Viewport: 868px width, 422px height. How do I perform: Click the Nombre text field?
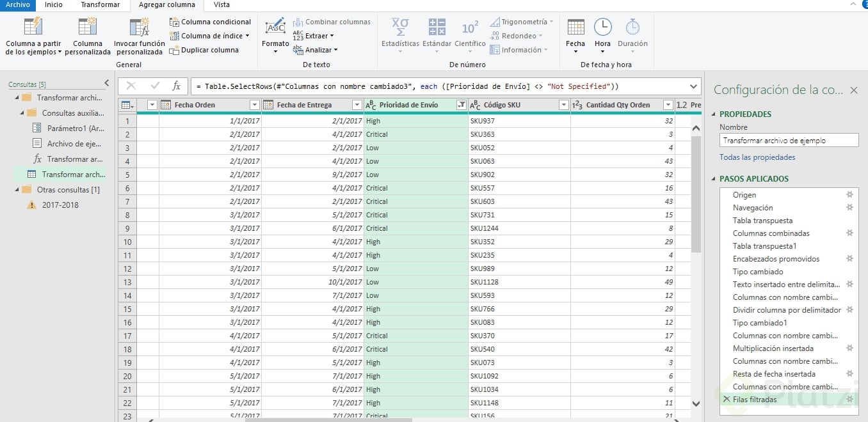(x=789, y=141)
